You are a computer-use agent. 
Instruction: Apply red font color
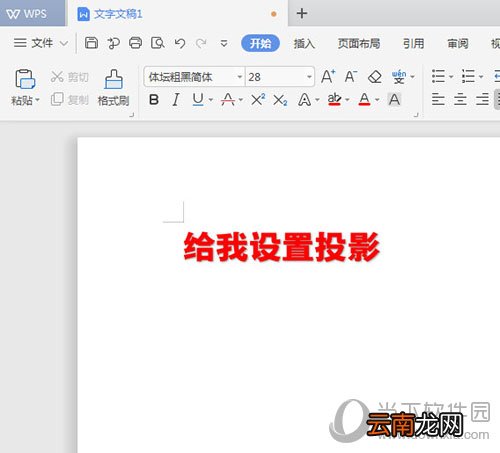coord(364,99)
